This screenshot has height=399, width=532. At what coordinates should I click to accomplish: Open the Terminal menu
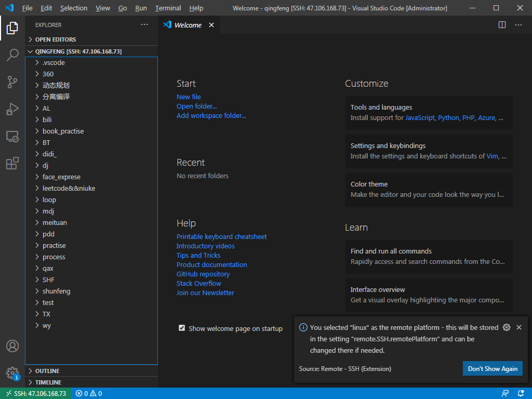click(168, 8)
